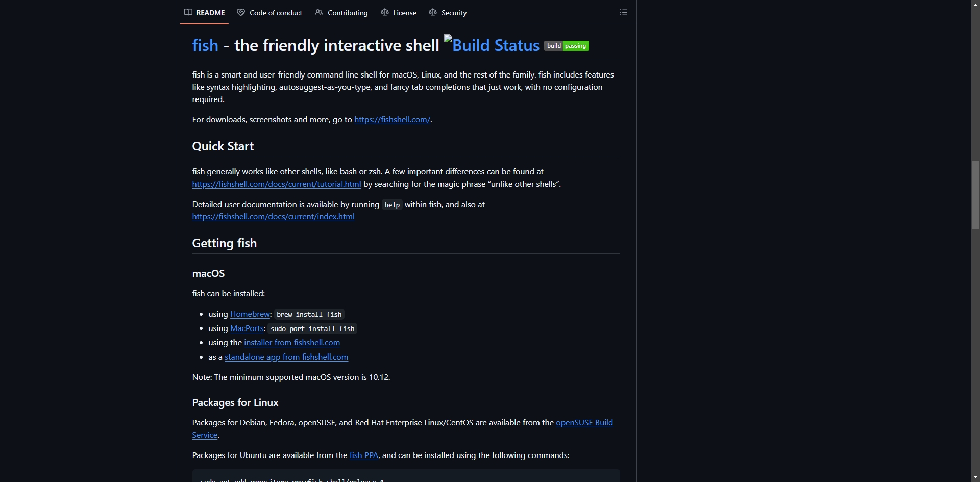
Task: Click the "sudo port install fish" code
Action: tap(312, 328)
